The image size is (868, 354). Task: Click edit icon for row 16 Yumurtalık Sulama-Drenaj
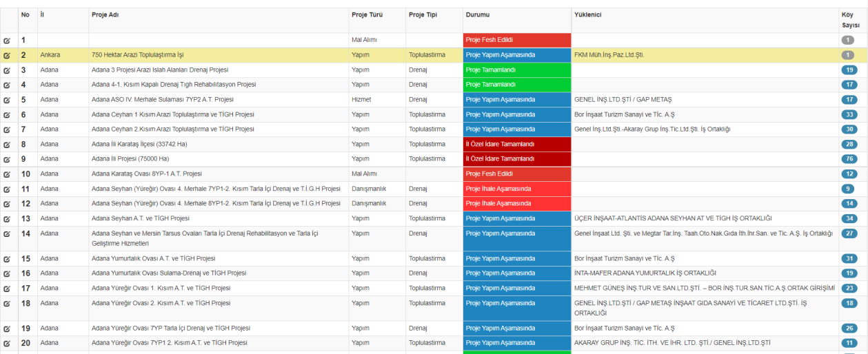[x=7, y=273]
